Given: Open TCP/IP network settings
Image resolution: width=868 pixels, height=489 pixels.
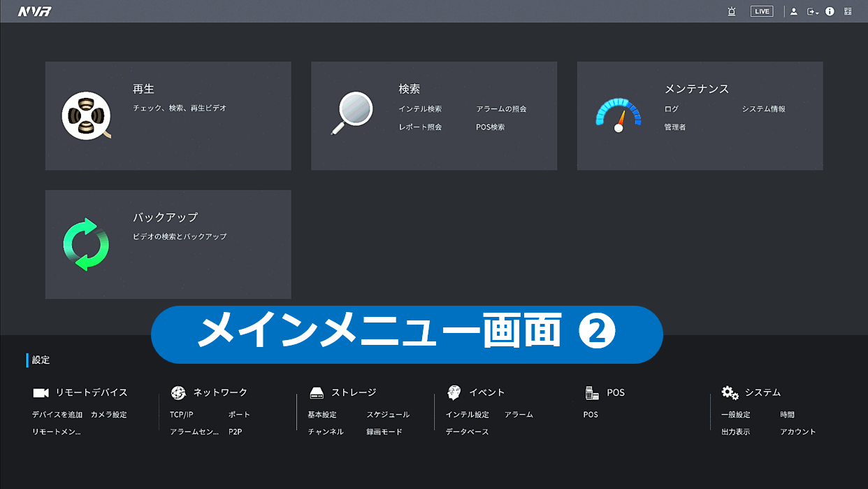Looking at the screenshot, I should (x=181, y=415).
